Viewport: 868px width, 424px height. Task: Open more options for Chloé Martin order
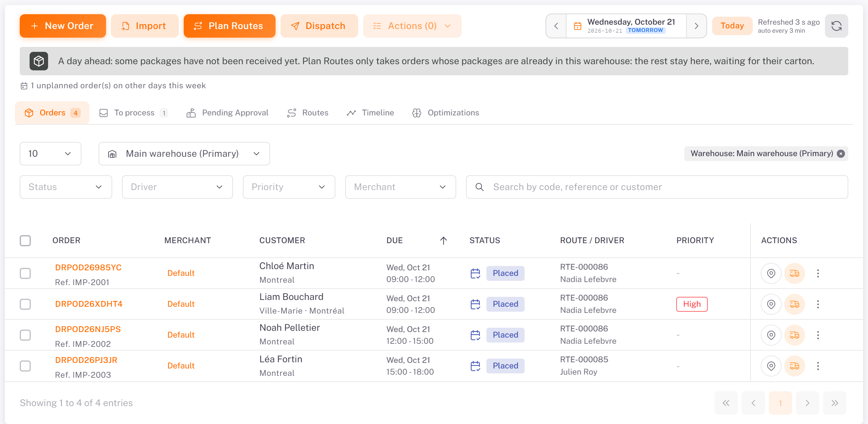tap(818, 273)
